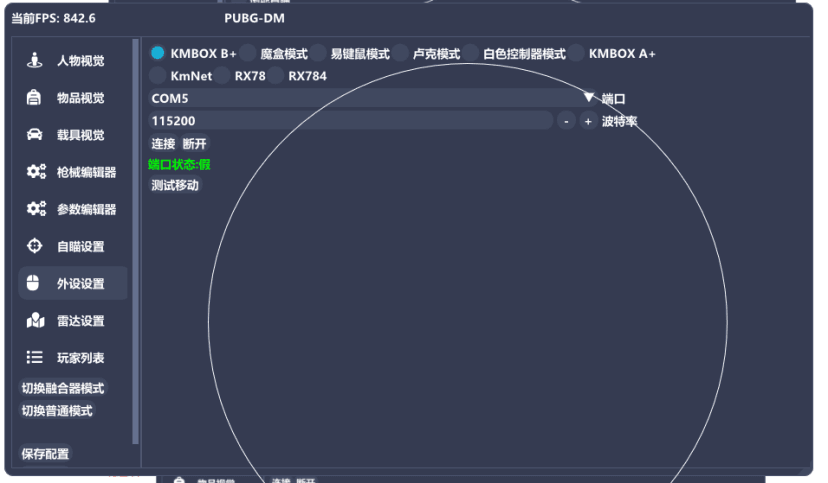Choose the 白色控制器模式 radio option
This screenshot has width=828, height=483.
pos(471,53)
